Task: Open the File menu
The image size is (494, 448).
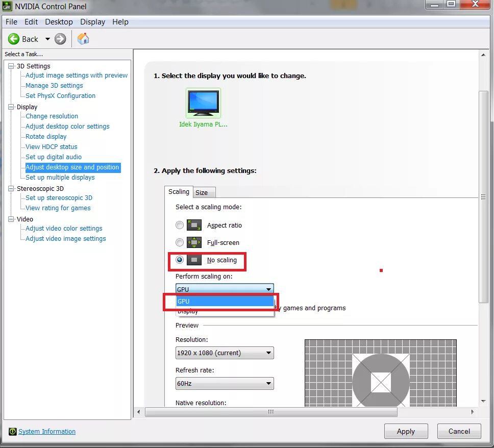Action: point(11,22)
